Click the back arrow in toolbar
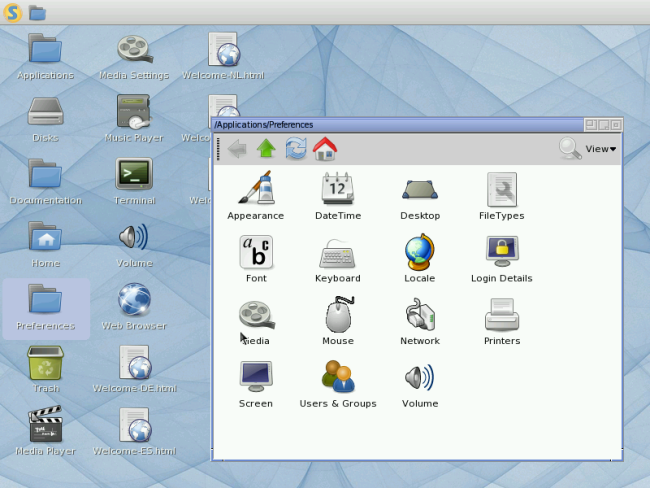650x488 pixels. click(x=237, y=149)
